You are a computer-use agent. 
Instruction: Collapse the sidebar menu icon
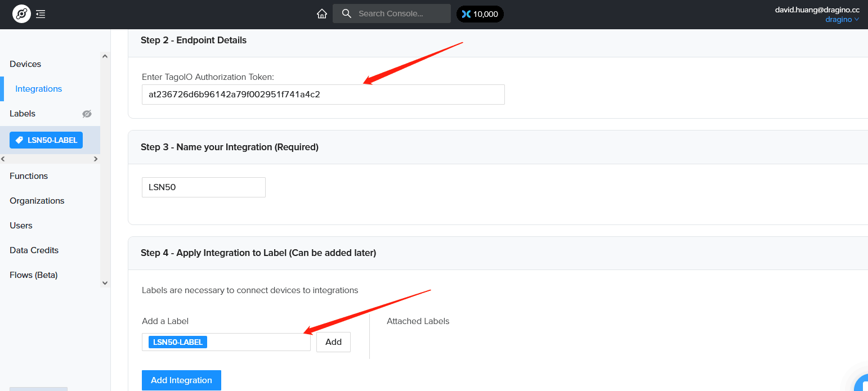41,14
